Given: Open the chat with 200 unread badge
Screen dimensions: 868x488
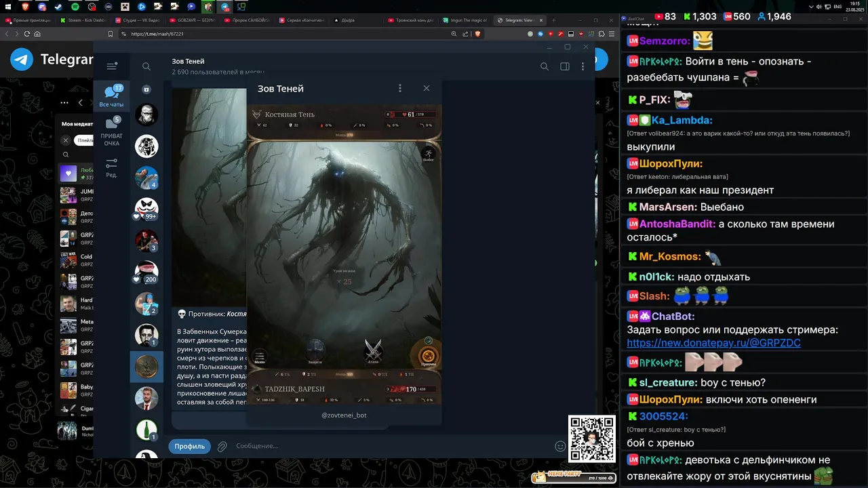Looking at the screenshot, I should pos(146,272).
